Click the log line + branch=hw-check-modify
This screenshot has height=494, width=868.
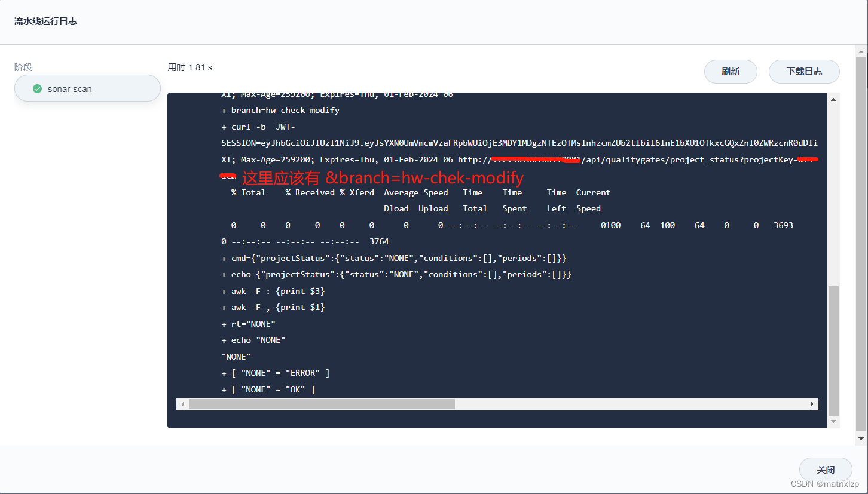pos(280,111)
